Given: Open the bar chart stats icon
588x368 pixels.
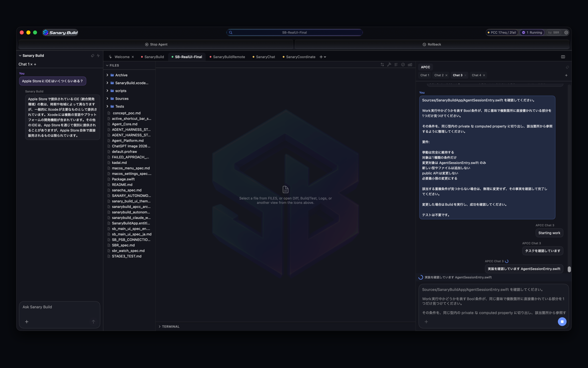Looking at the screenshot, I should point(410,64).
